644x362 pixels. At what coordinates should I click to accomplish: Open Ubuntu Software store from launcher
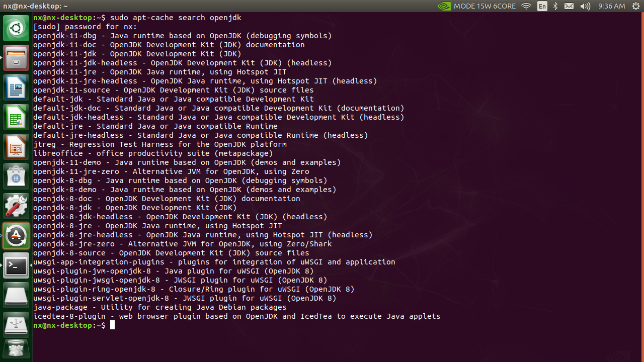16,176
